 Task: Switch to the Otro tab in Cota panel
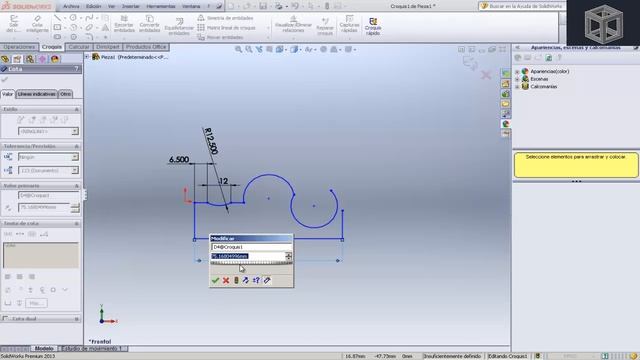pos(65,94)
